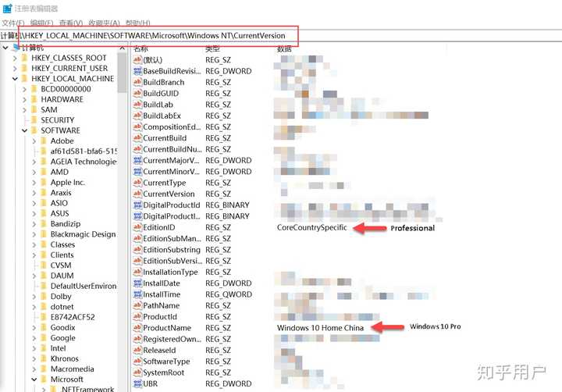562x392 pixels.
Task: Select the Blackmagic Design key
Action: pos(84,234)
